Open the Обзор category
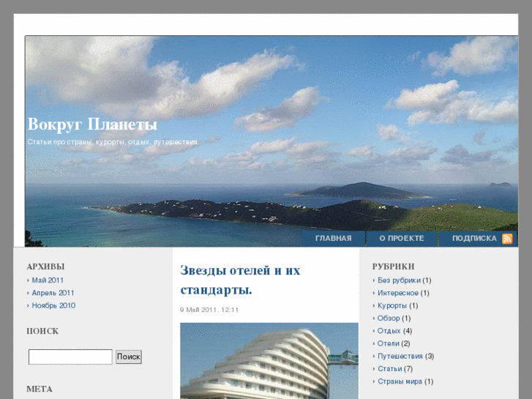The image size is (532, 399). [x=389, y=318]
